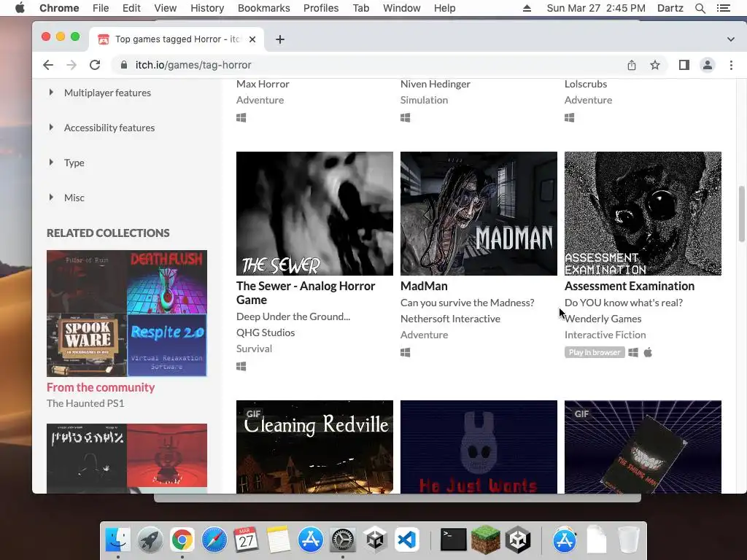747x560 pixels.
Task: Open the Profiles menu
Action: point(321,8)
